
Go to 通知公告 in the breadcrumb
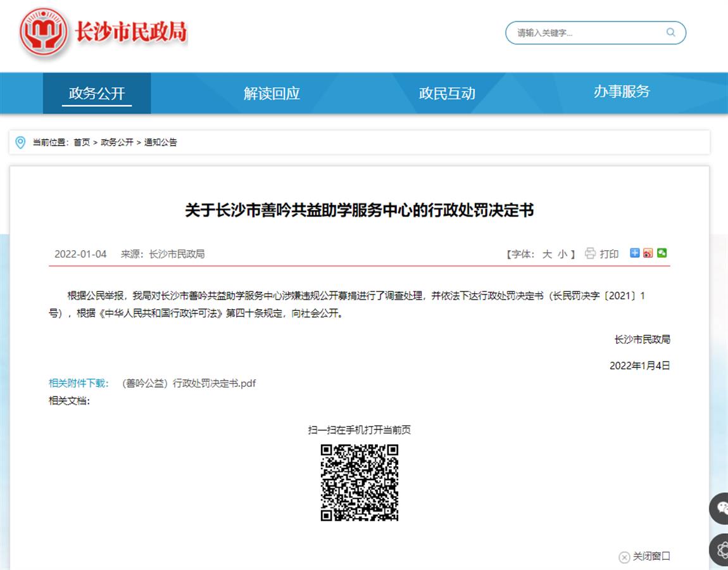click(161, 142)
